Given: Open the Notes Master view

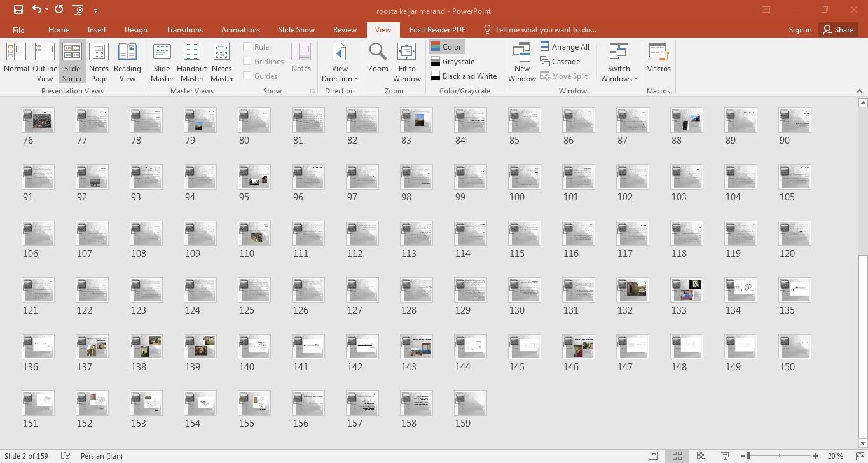Looking at the screenshot, I should click(x=221, y=62).
